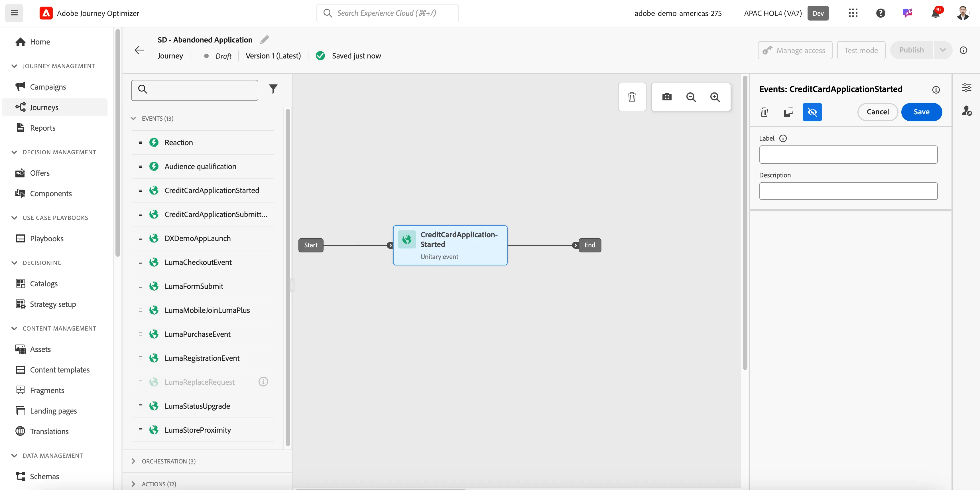Click the Description input field
Screen dimensions: 980x490
click(848, 191)
